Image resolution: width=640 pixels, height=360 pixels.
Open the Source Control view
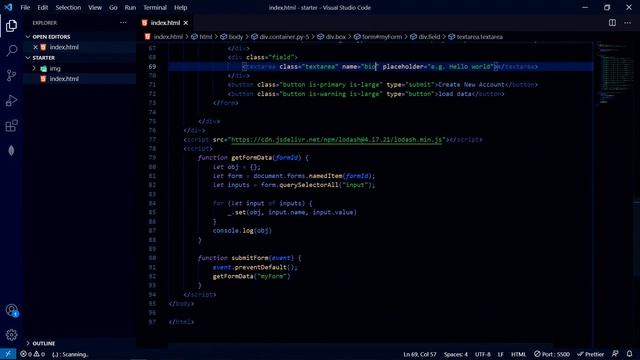pos(11,76)
